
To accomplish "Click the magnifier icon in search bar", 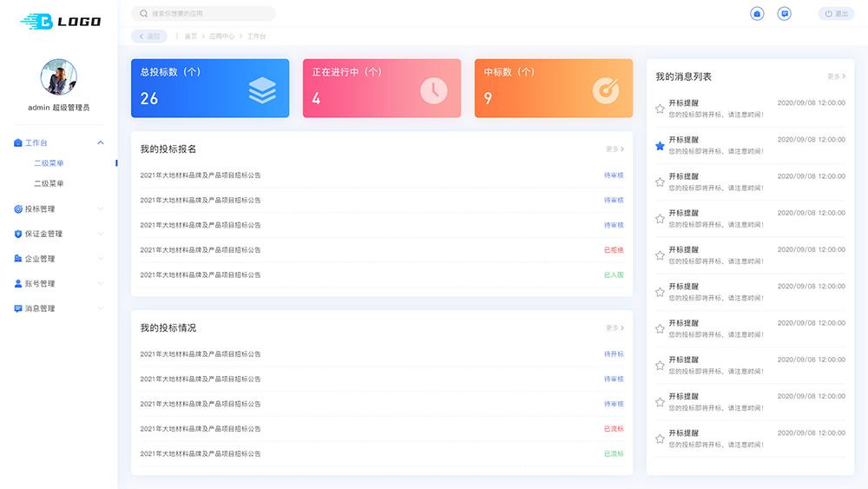I will click(x=143, y=14).
